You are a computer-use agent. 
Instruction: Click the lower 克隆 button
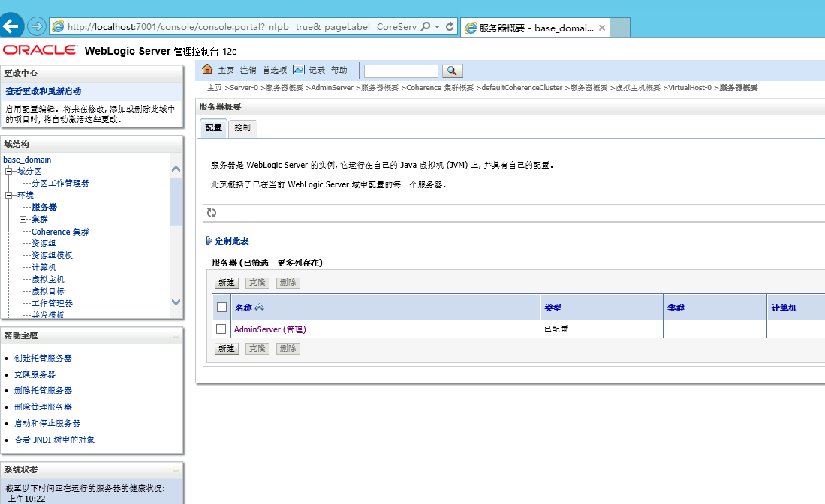pos(257,349)
